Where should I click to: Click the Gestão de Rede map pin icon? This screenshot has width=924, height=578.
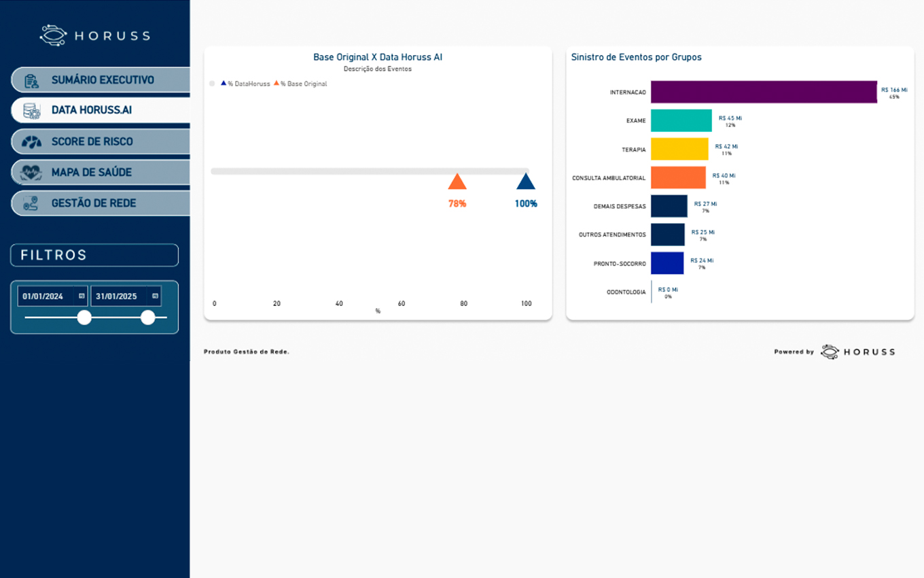point(31,203)
